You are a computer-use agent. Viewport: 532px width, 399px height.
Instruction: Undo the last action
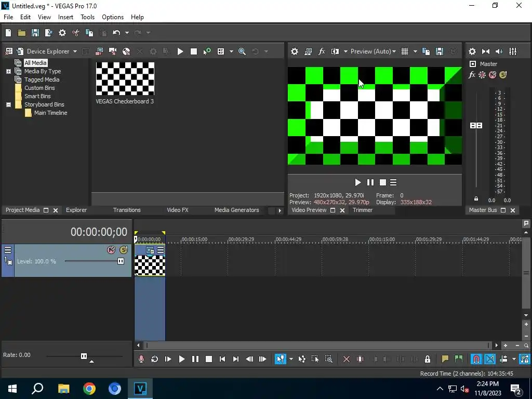point(116,33)
